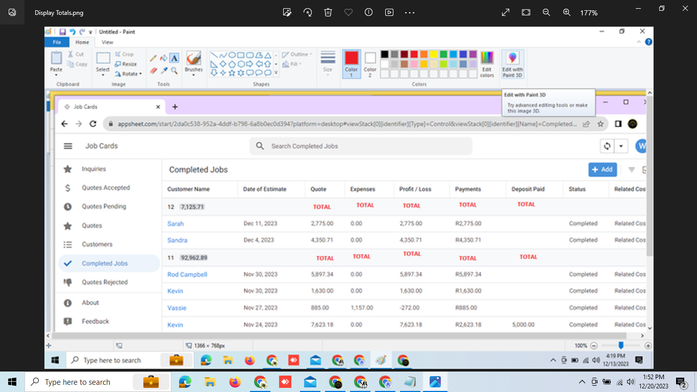Open a new browser tab with plus icon
Viewport: 697px width, 392px height.
(x=175, y=107)
